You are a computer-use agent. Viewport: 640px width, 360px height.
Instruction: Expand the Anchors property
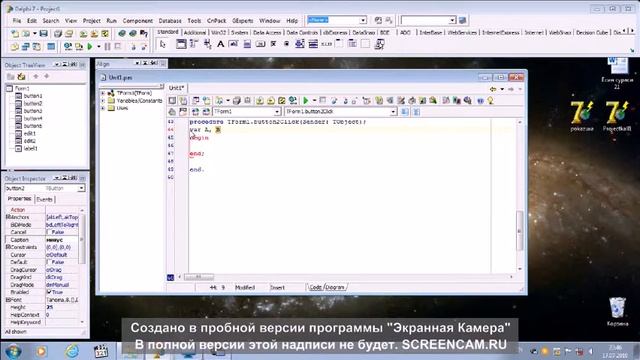pos(7,217)
